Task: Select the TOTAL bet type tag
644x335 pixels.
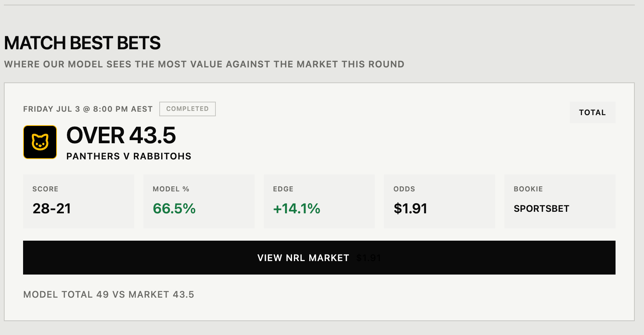Action: point(592,112)
